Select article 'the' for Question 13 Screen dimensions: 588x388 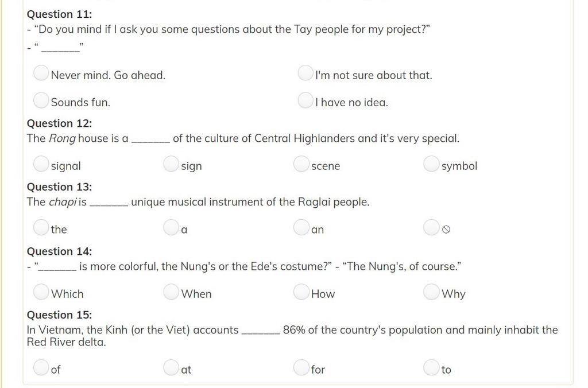(x=41, y=227)
